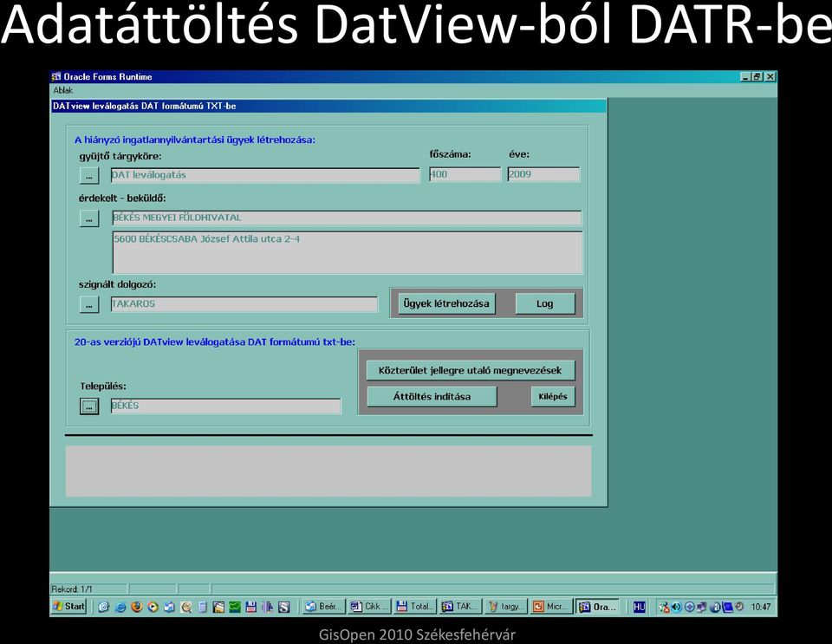Click the éve field showing 2009

coord(543,174)
